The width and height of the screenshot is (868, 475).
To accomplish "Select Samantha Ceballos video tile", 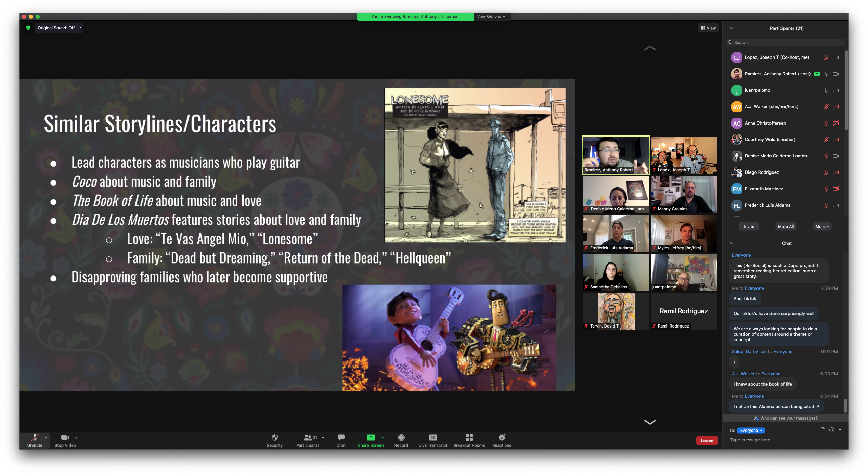I will [616, 272].
